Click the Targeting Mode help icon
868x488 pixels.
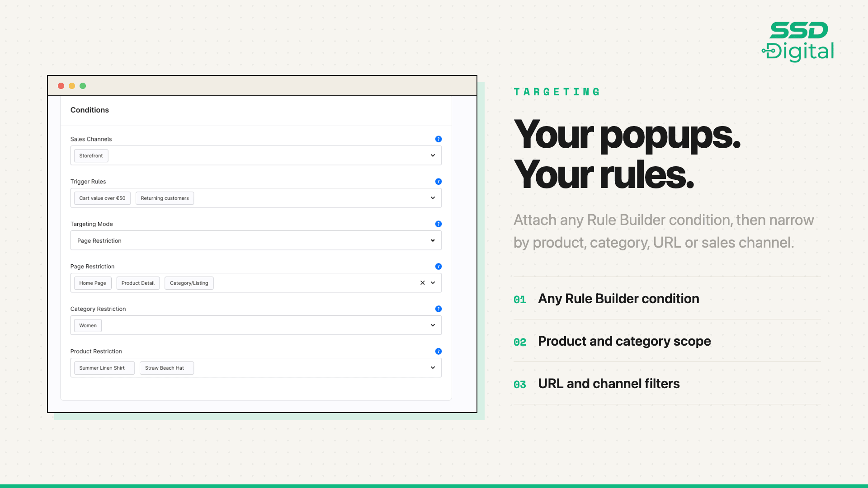pos(438,224)
